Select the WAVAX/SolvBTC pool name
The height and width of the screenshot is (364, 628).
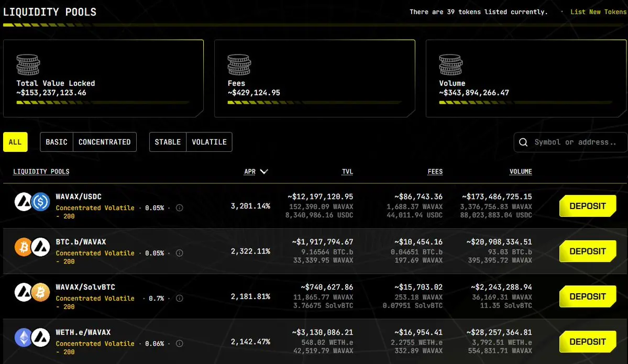pos(85,287)
